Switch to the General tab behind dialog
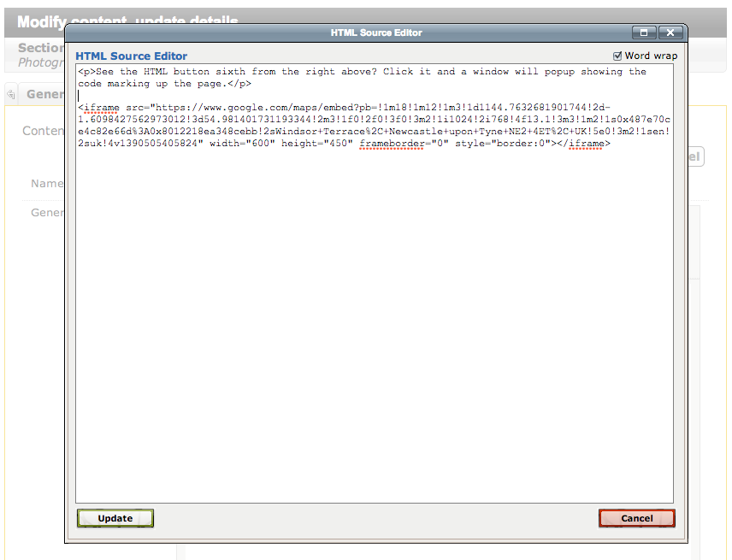The image size is (732, 560). point(44,94)
